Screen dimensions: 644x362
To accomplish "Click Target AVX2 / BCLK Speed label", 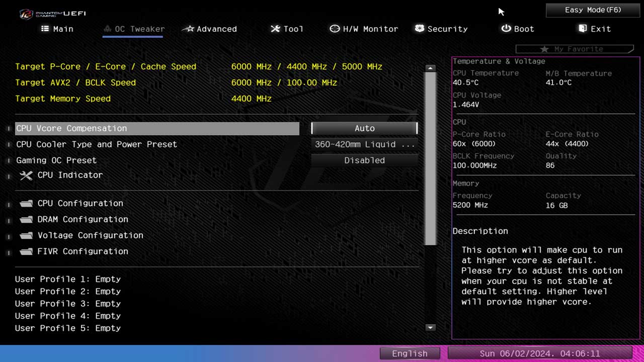I will point(75,82).
